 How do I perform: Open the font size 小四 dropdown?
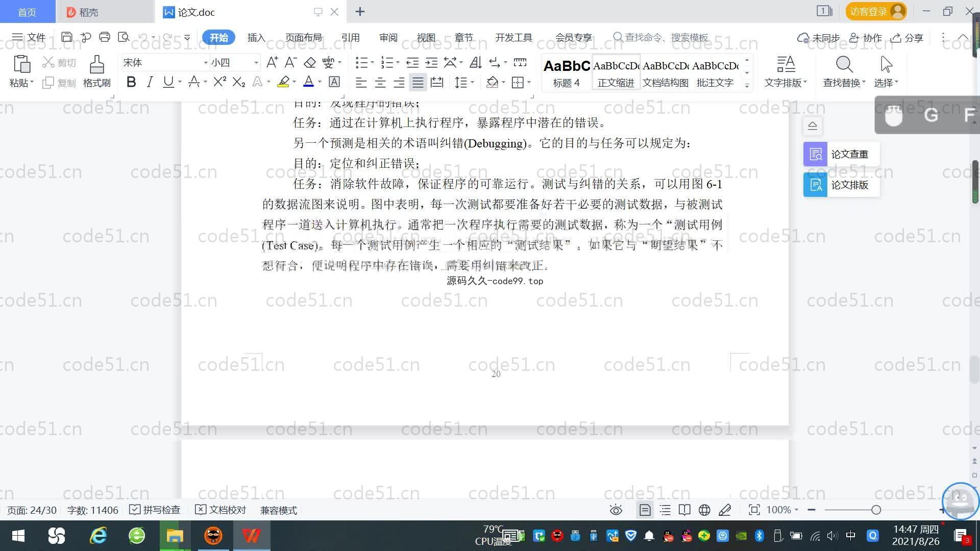pos(256,63)
